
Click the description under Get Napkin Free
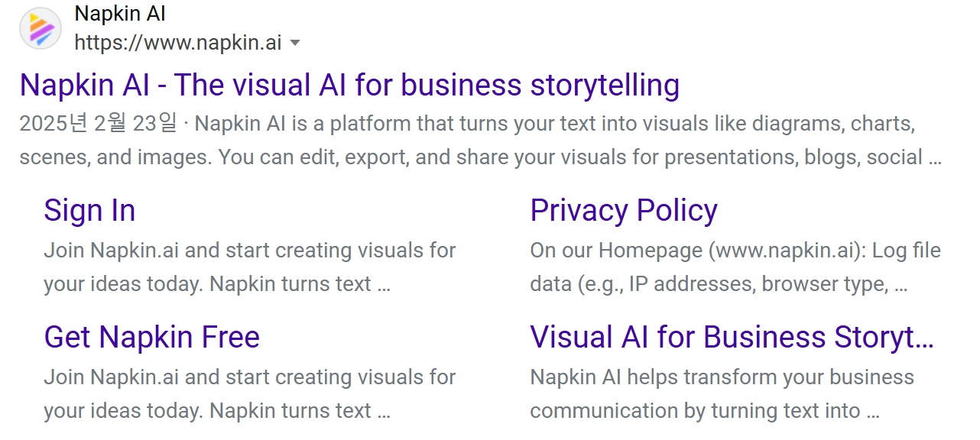[249, 394]
